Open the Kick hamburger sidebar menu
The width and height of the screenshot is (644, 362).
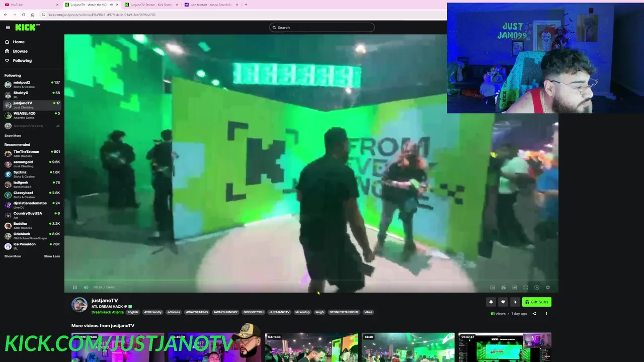(8, 28)
